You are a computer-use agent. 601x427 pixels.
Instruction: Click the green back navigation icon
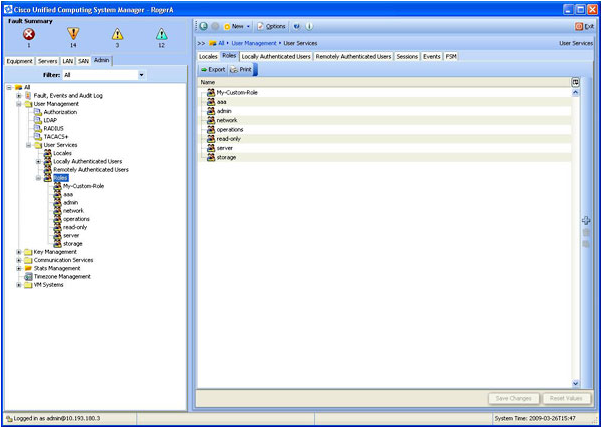pyautogui.click(x=204, y=26)
